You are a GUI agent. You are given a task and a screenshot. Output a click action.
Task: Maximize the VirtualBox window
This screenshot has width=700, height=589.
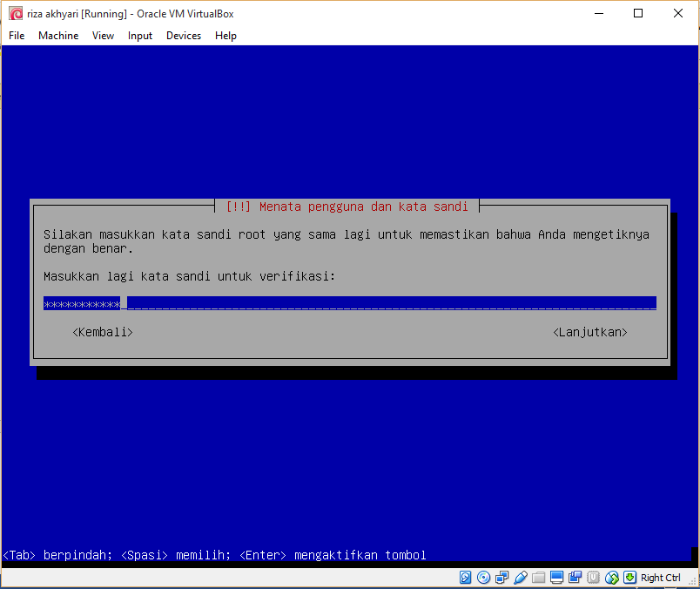pyautogui.click(x=638, y=13)
